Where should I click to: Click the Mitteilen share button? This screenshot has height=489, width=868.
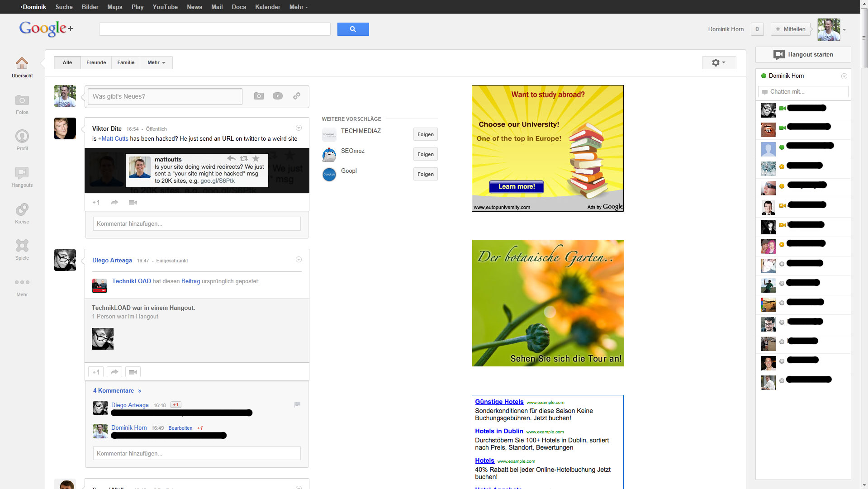791,29
